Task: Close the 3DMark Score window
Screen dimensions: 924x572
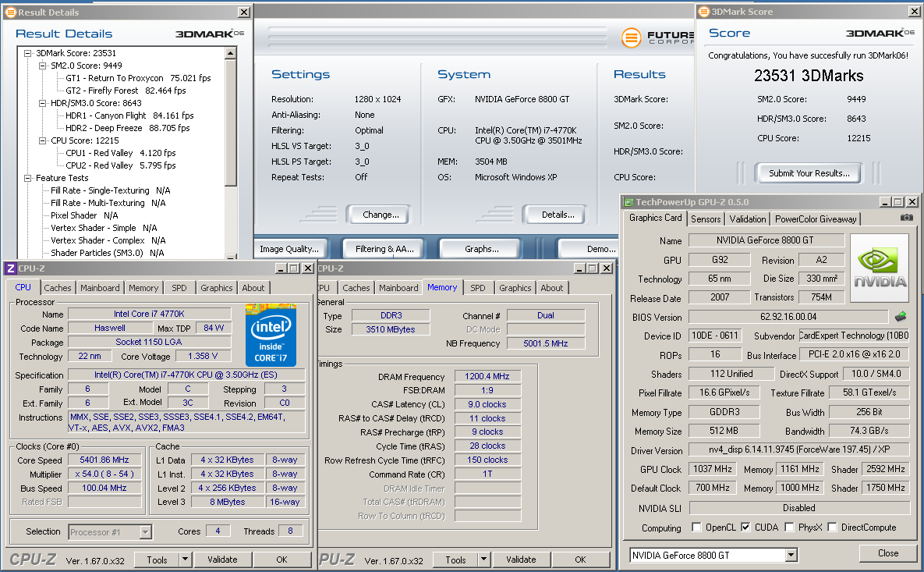Action: tap(913, 11)
